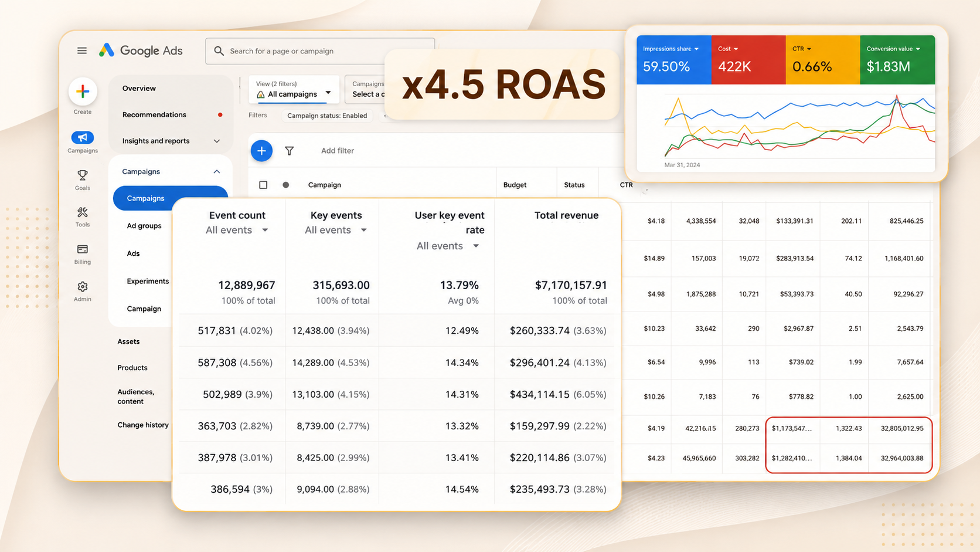Click table value $283,913.54
Image resolution: width=980 pixels, height=552 pixels.
(795, 258)
